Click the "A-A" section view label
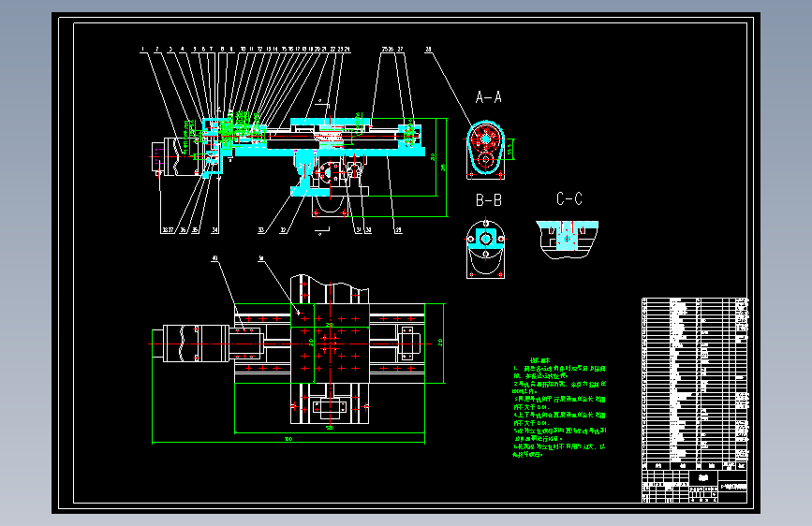812x526 pixels. (488, 97)
